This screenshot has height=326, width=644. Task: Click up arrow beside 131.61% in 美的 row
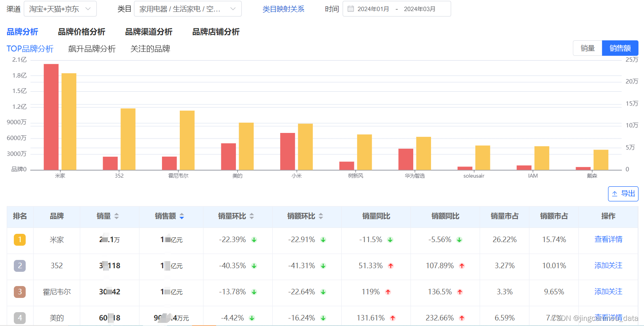393,318
